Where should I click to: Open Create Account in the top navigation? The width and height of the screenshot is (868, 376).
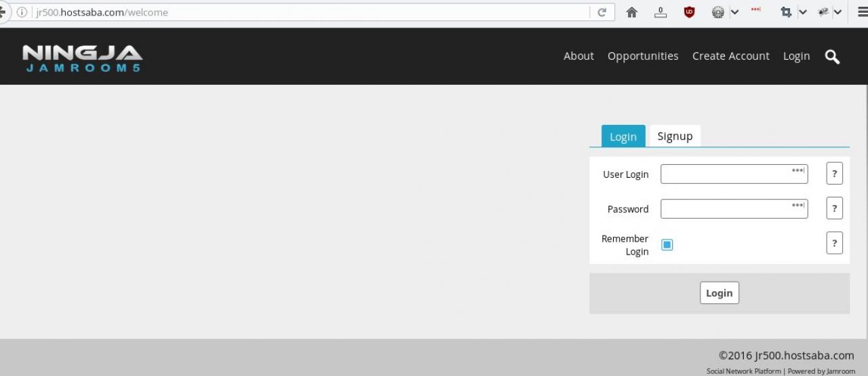(730, 56)
